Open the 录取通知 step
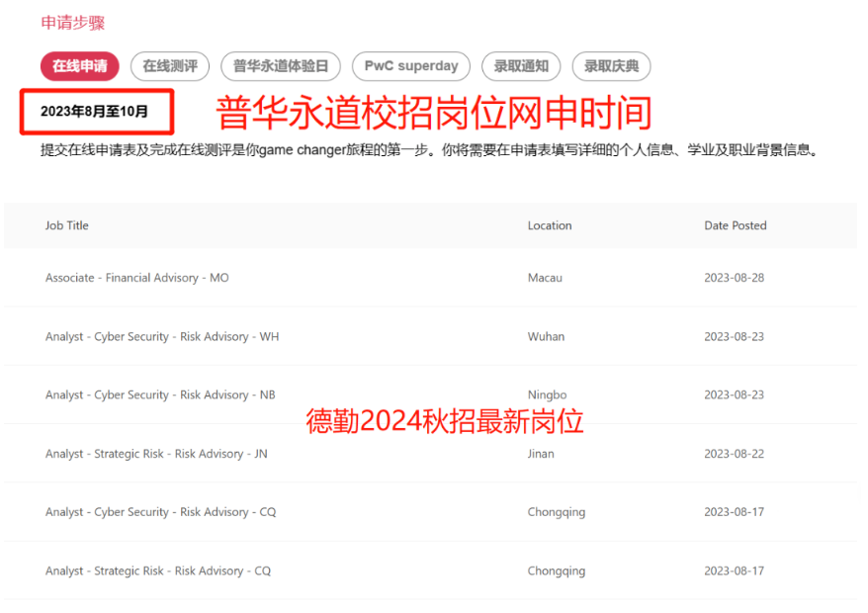Image resolution: width=868 pixels, height=613 pixels. click(x=521, y=66)
